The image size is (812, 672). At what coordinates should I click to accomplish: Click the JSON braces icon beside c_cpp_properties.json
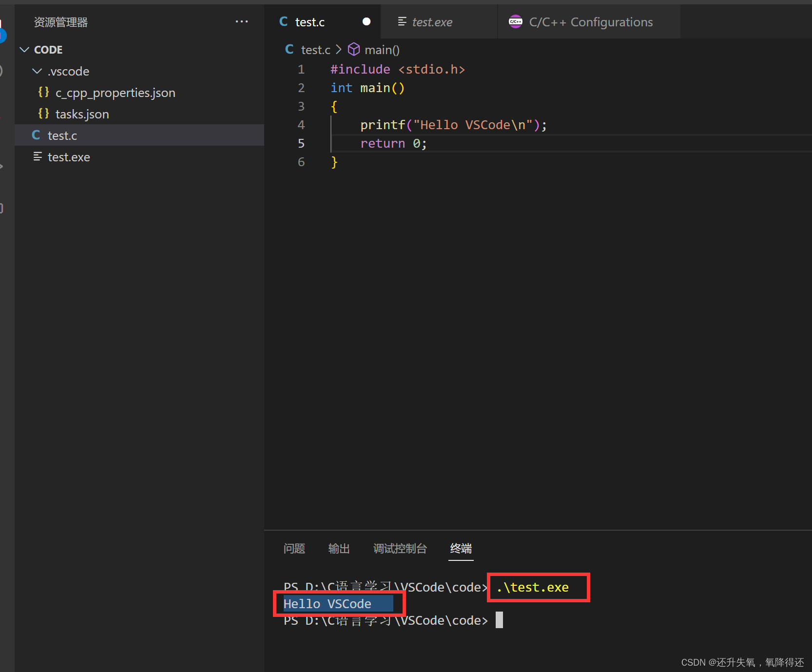(43, 92)
